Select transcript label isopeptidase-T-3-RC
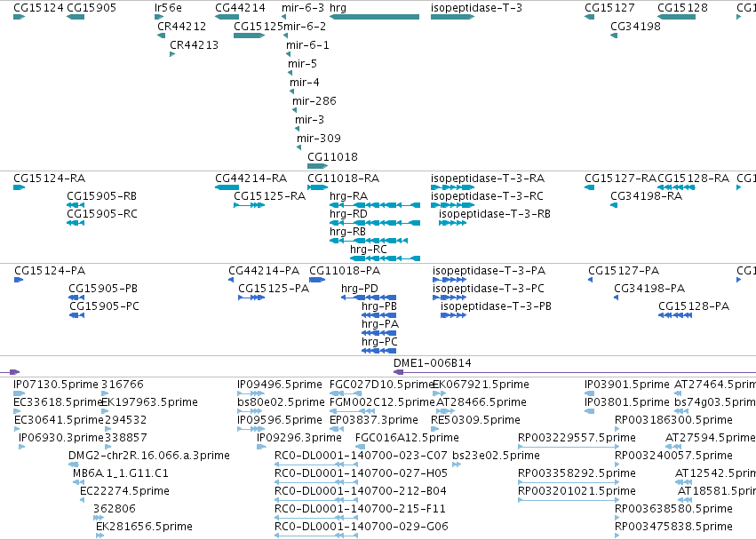The height and width of the screenshot is (540, 756). click(488, 196)
